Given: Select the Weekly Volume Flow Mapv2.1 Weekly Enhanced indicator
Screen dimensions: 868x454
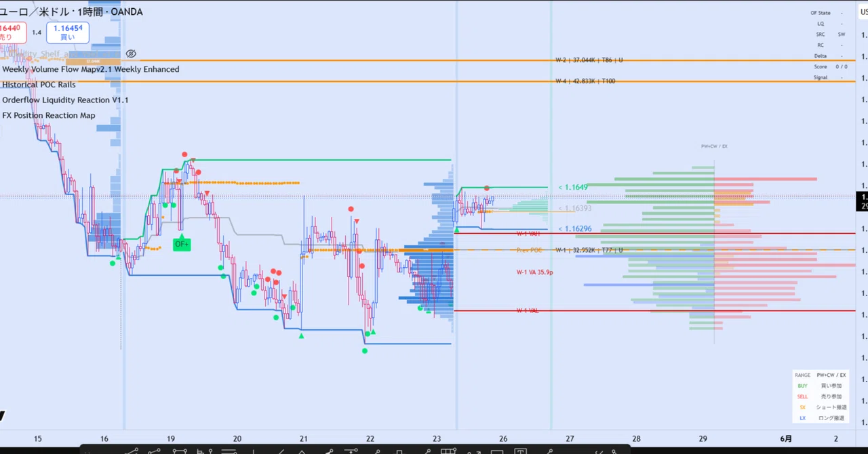Looking at the screenshot, I should pos(91,69).
